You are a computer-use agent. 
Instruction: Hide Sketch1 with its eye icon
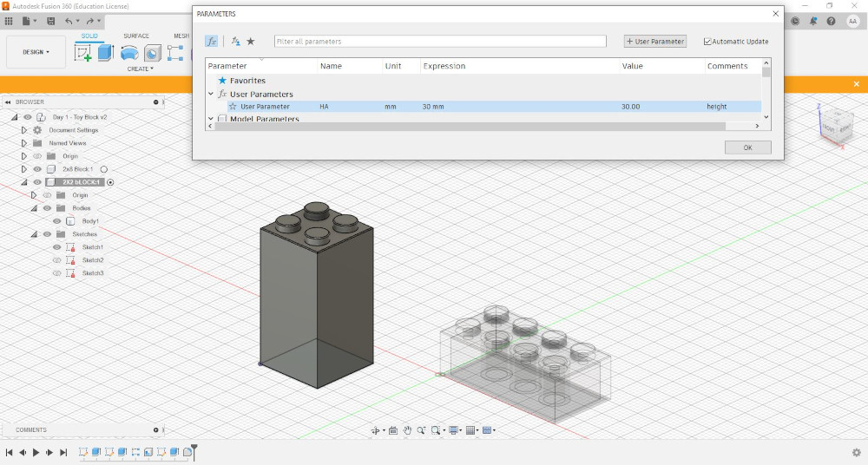(x=57, y=247)
